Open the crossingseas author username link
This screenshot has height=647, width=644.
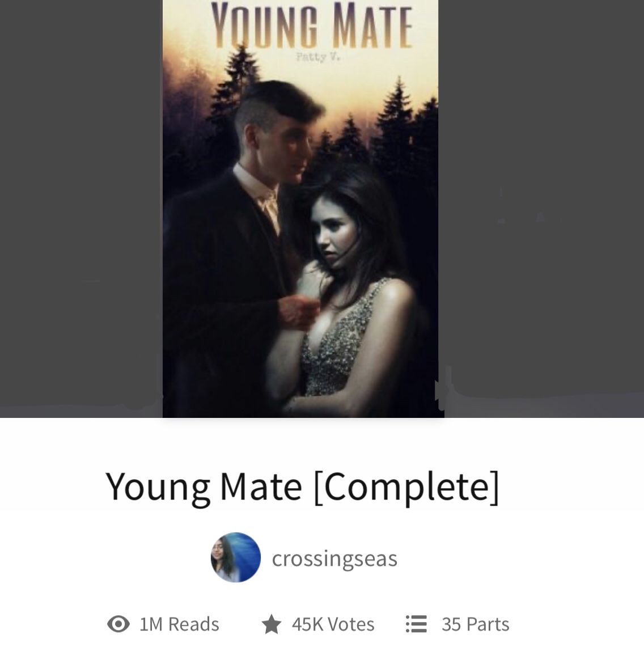tap(334, 559)
